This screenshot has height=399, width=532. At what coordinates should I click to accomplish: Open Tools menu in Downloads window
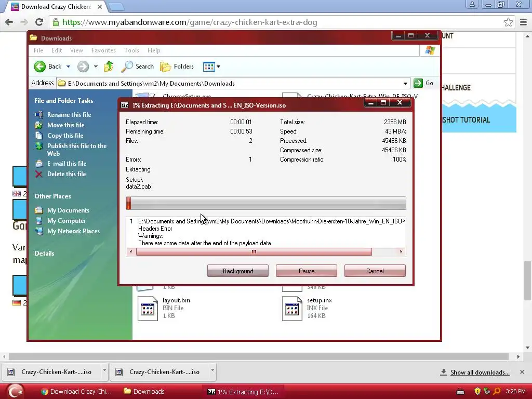pyautogui.click(x=131, y=50)
